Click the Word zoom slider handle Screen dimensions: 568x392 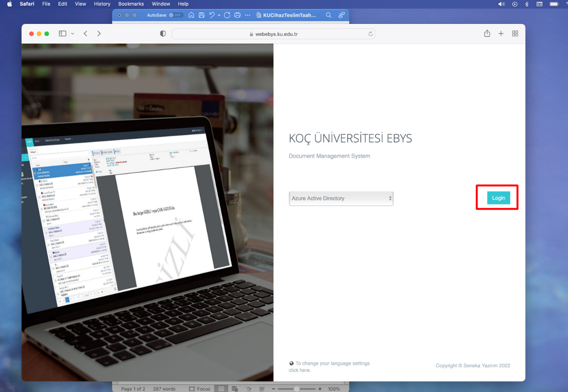click(x=297, y=389)
